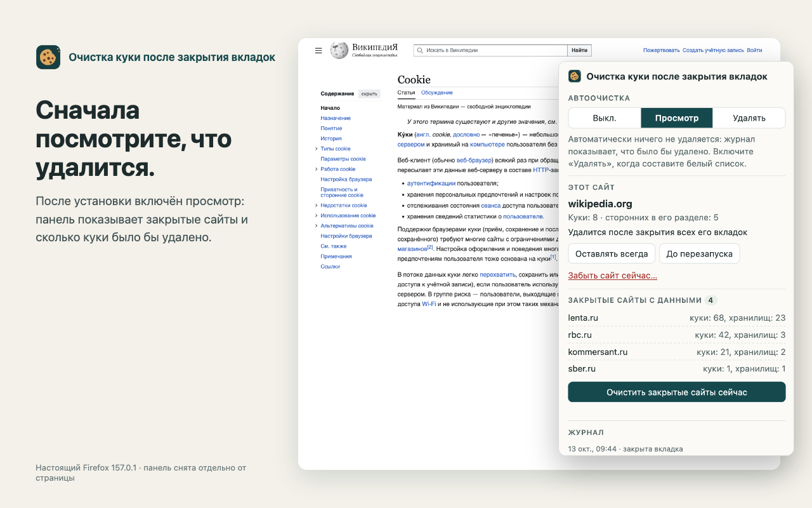Expand the Альтернативы cookie contents section

coord(316,225)
